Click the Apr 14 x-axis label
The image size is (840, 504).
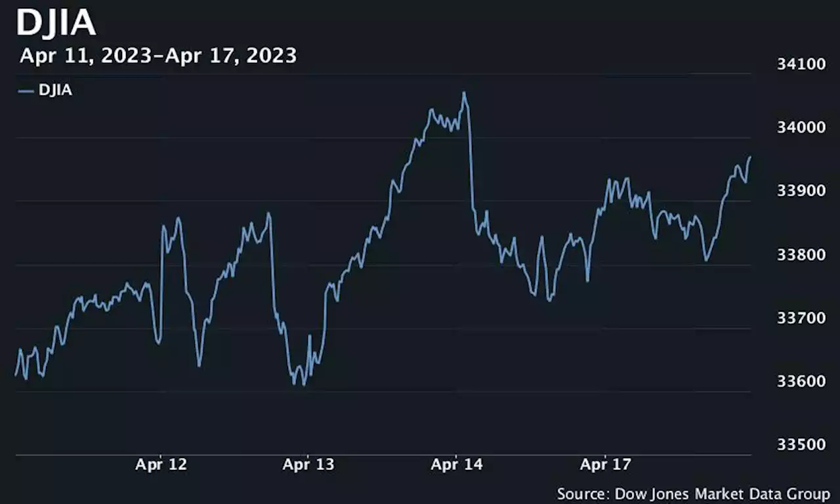point(457,465)
